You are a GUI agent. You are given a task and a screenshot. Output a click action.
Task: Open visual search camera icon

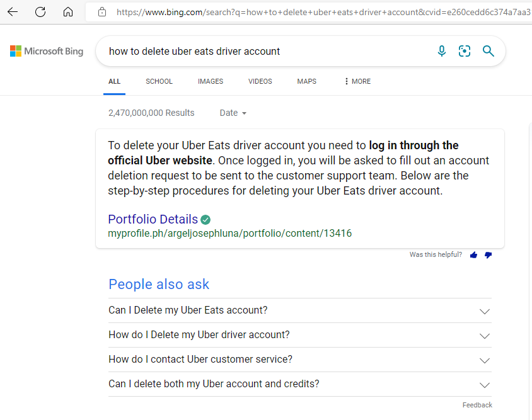(x=465, y=51)
